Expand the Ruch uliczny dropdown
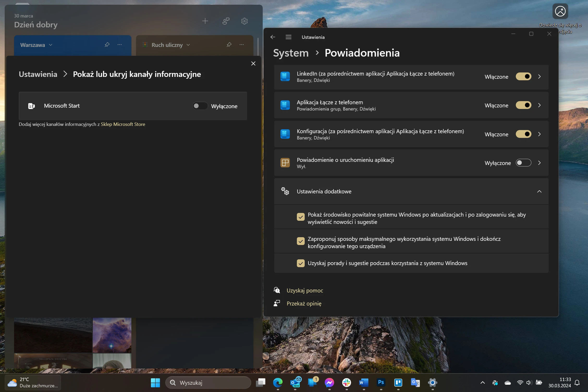Screen dimensions: 588x392 click(x=188, y=45)
